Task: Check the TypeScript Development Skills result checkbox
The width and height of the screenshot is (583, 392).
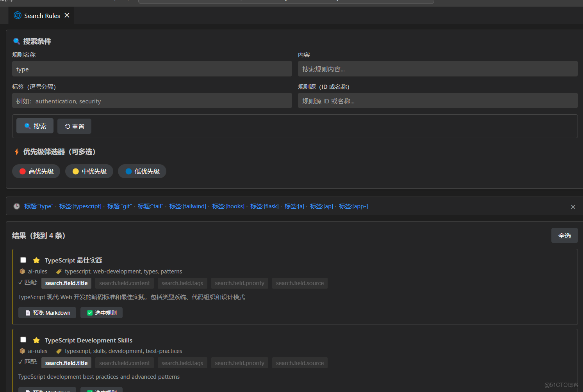Action: pos(23,339)
